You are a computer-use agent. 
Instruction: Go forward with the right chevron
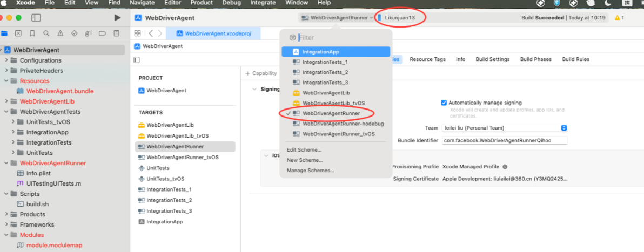pos(160,33)
